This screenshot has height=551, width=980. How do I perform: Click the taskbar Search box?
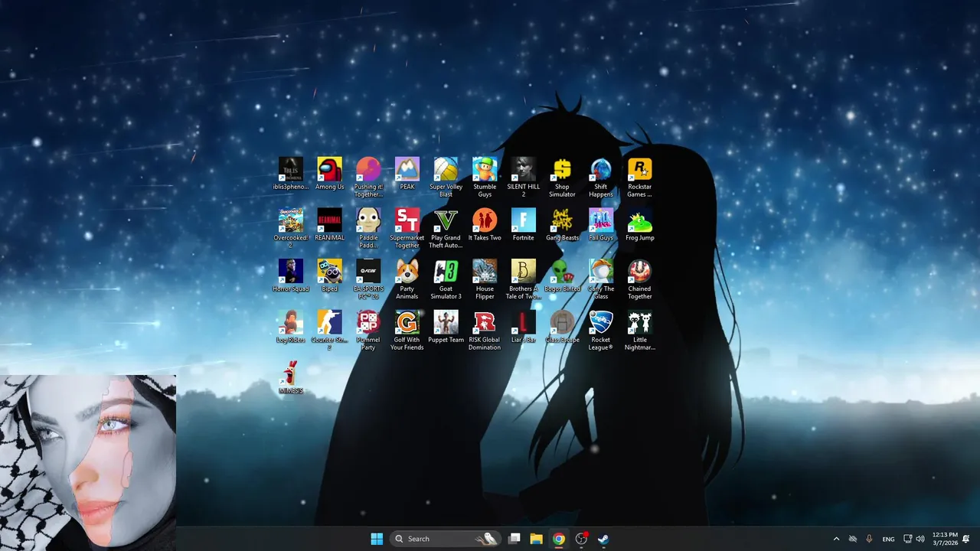[446, 539]
